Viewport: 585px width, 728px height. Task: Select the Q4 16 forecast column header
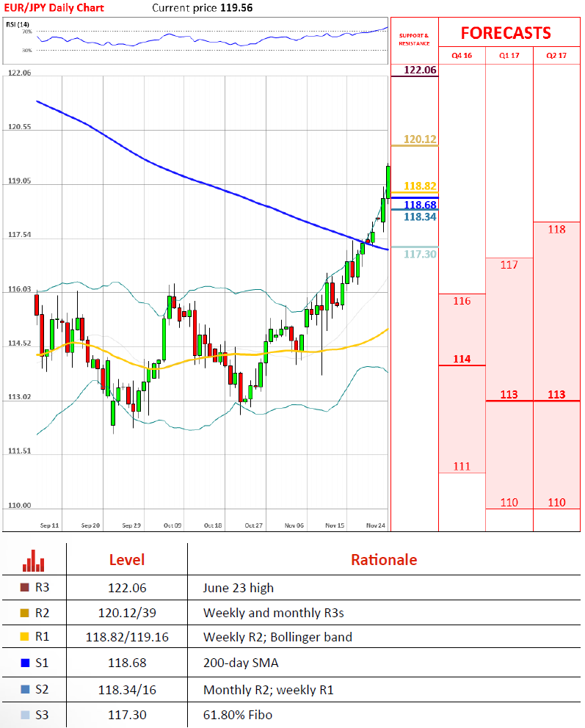coord(462,55)
